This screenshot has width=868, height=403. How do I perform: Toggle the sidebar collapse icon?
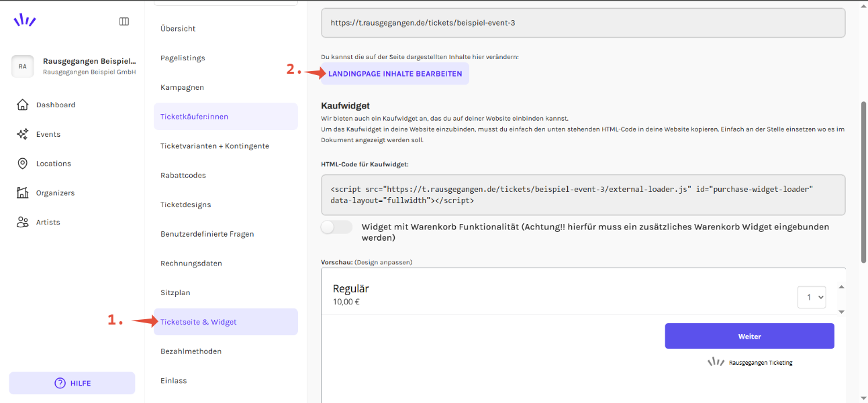click(124, 21)
